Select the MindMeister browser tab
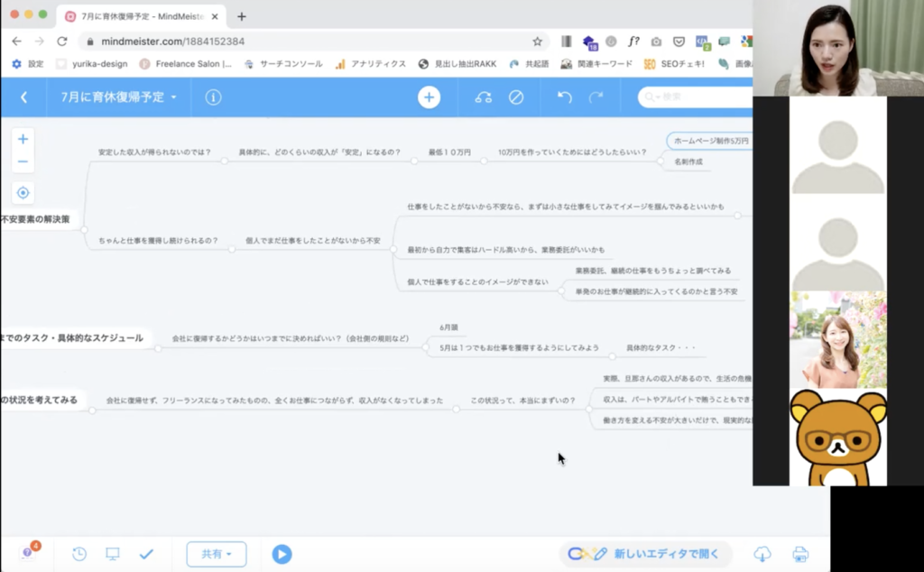 144,16
